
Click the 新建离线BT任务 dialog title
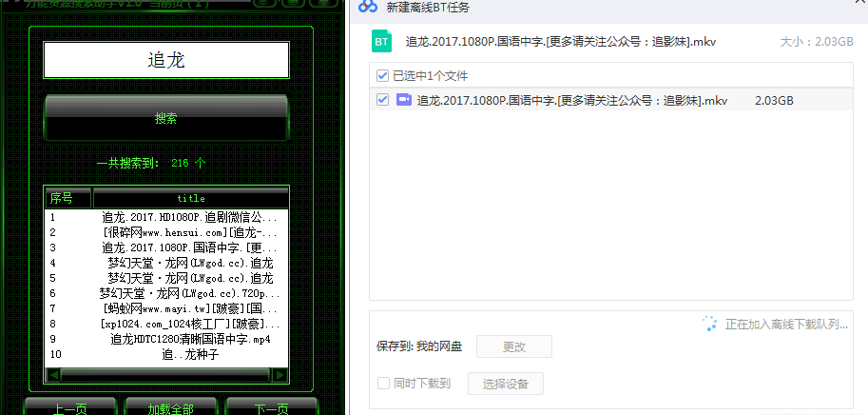tap(430, 8)
